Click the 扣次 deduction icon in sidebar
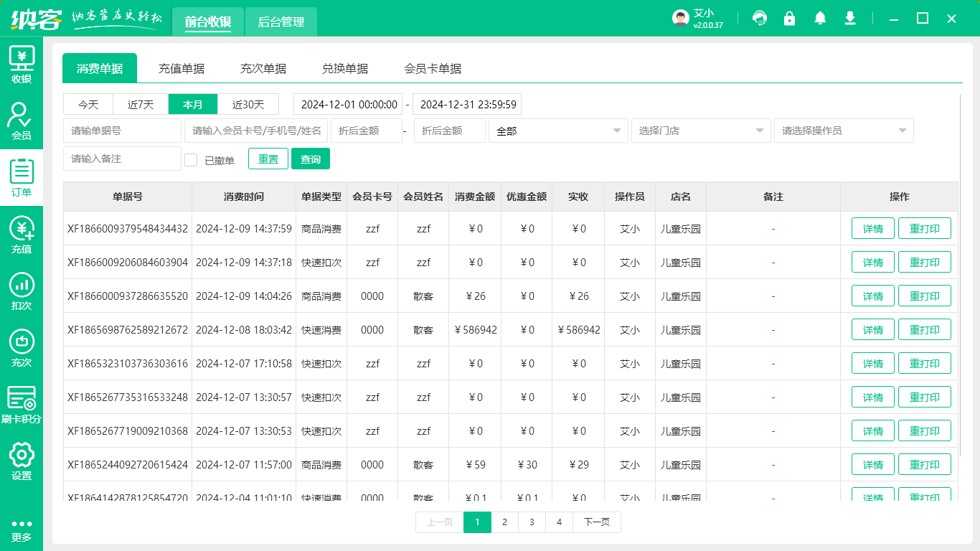This screenshot has height=551, width=980. [x=22, y=291]
